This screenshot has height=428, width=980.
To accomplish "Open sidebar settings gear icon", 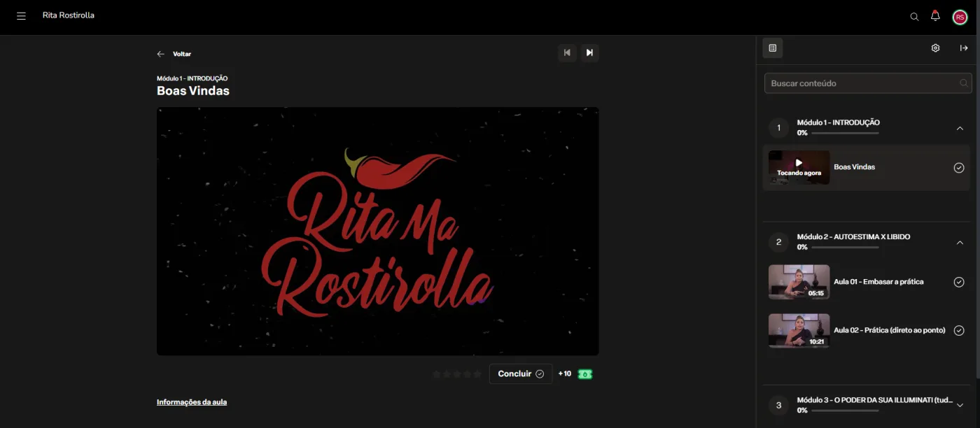I will click(x=935, y=48).
